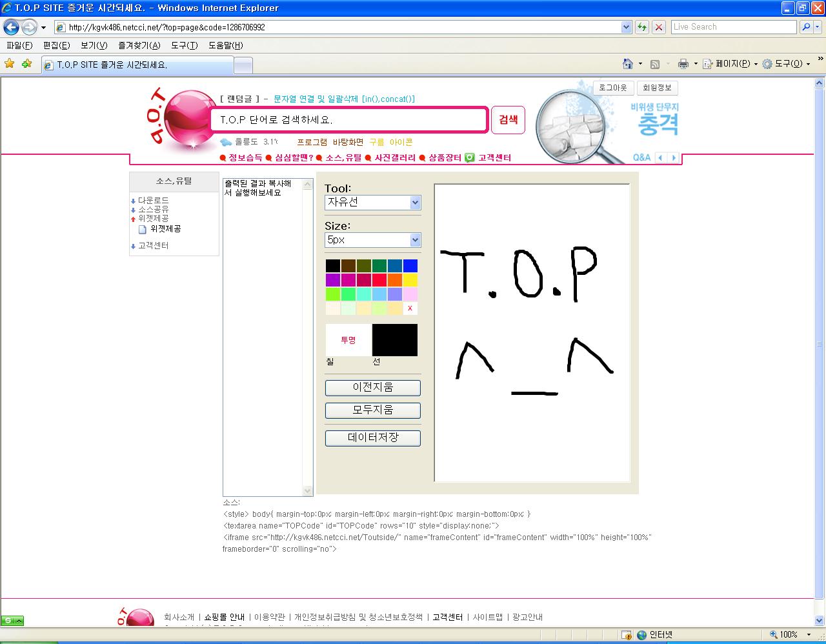Image resolution: width=826 pixels, height=644 pixels.
Task: Open the 즐겨찾기(A) menu
Action: click(x=139, y=45)
